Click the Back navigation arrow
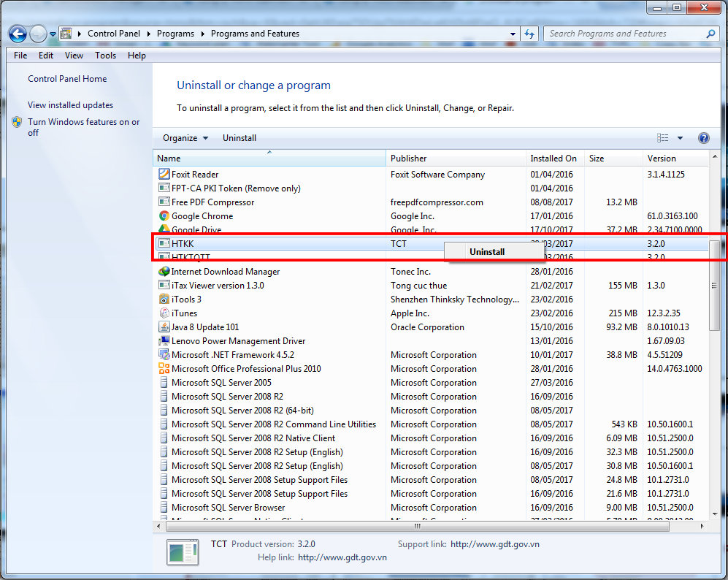 tap(18, 34)
